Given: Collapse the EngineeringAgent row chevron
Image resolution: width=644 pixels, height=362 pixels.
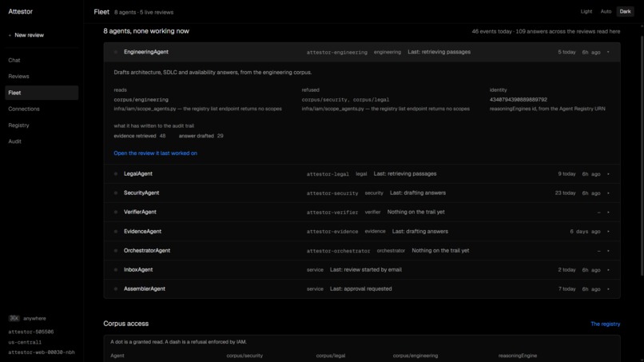Looking at the screenshot, I should point(608,52).
